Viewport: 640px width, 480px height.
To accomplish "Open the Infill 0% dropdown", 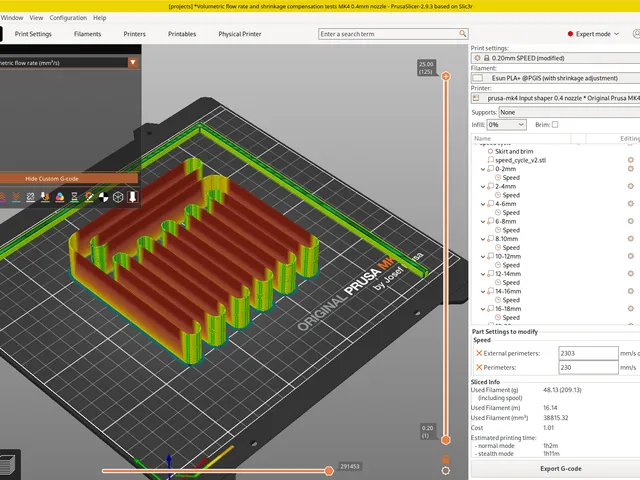I will tap(507, 124).
